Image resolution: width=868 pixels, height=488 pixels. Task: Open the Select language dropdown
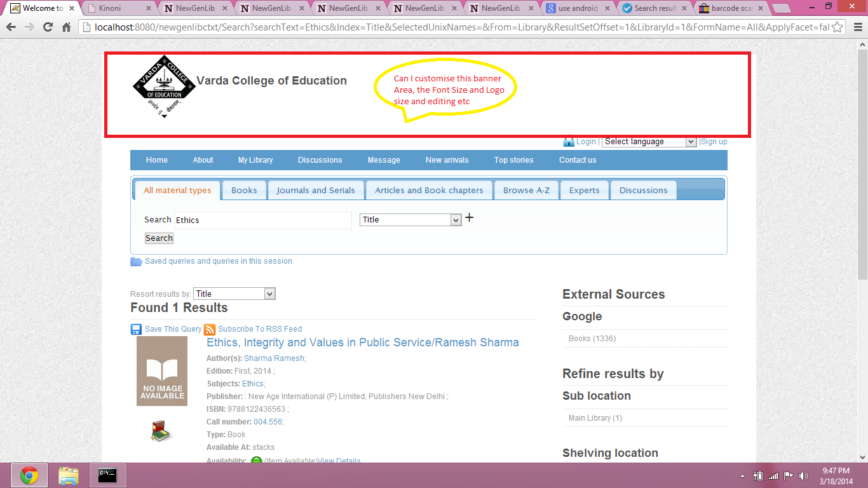tap(649, 142)
